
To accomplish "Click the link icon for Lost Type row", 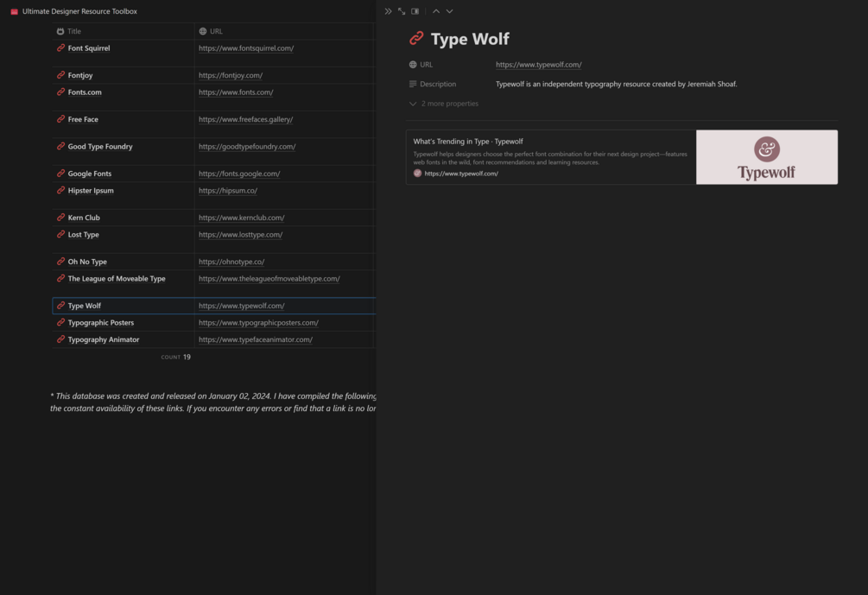I will (x=60, y=234).
